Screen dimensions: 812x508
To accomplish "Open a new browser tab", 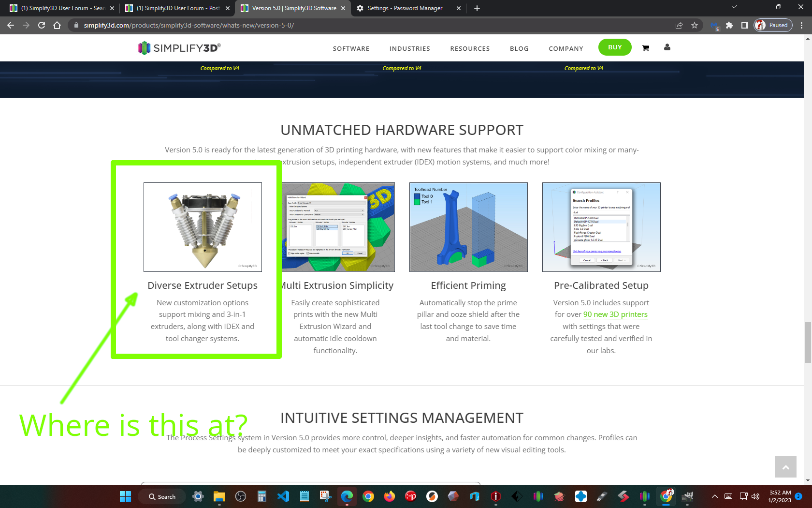I will (x=477, y=8).
